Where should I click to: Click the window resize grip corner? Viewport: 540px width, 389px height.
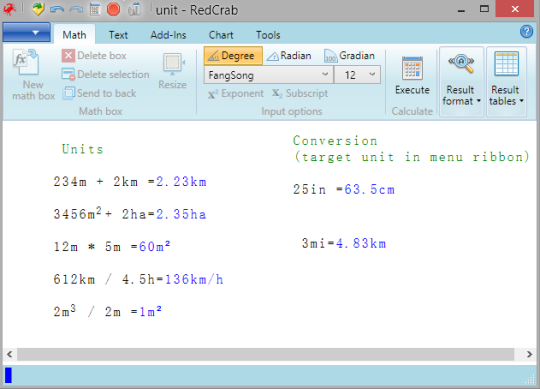pos(530,379)
